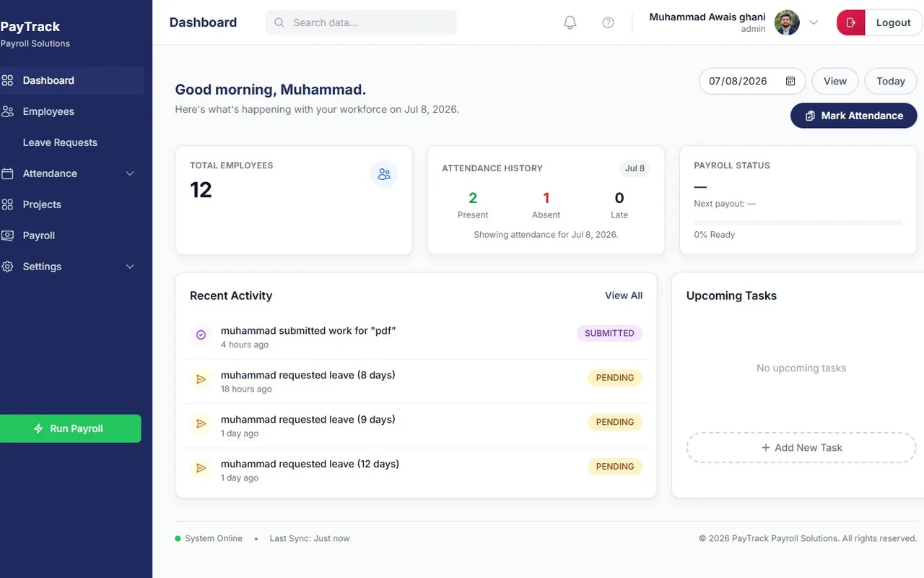Expand the Attendance submenu chevron

(x=130, y=173)
